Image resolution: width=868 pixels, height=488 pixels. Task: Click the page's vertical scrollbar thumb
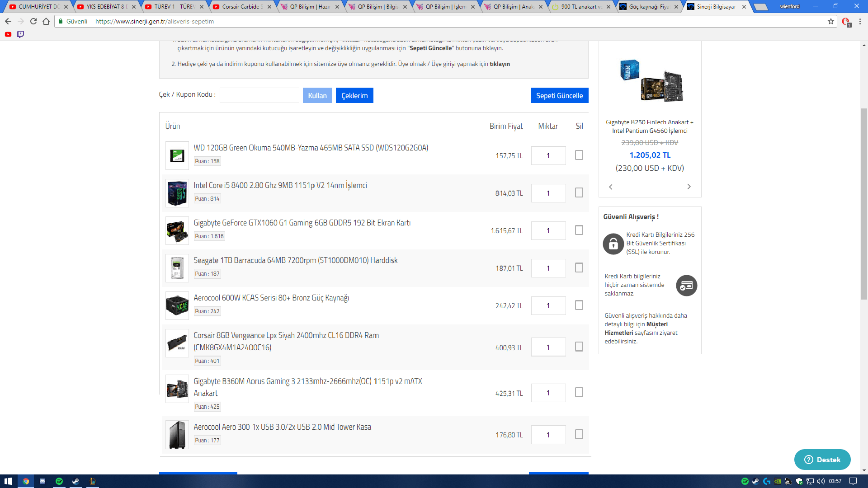[x=864, y=203]
